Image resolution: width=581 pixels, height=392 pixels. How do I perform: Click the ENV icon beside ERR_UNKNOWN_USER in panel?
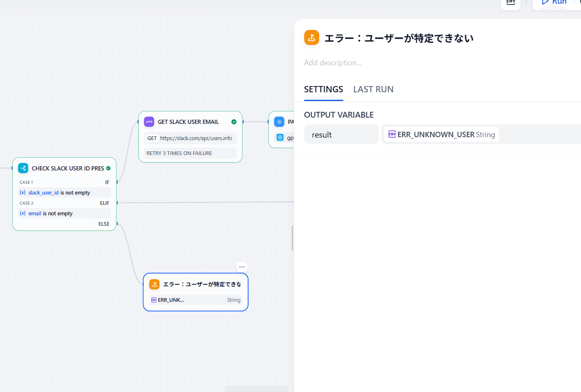[392, 134]
